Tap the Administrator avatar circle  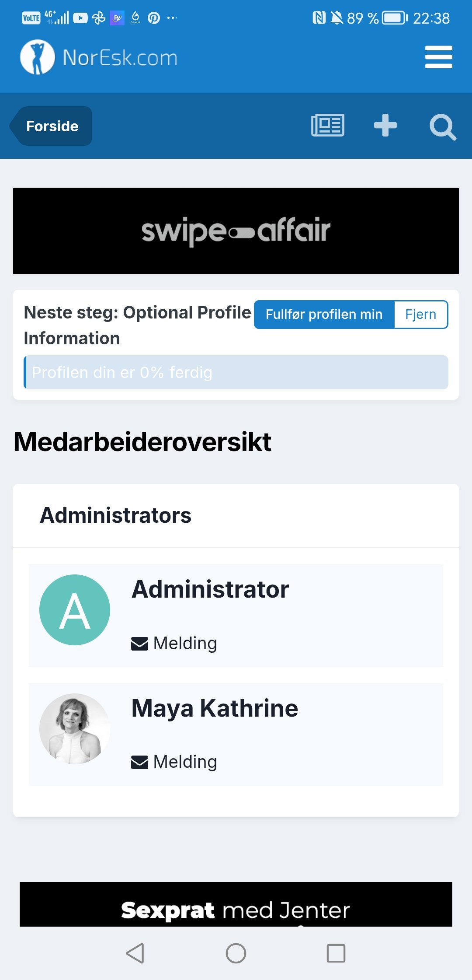click(x=75, y=609)
